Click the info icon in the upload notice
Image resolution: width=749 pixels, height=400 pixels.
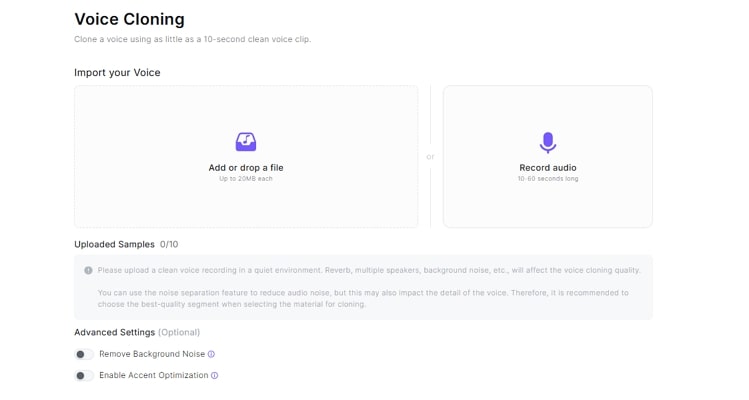pos(88,270)
